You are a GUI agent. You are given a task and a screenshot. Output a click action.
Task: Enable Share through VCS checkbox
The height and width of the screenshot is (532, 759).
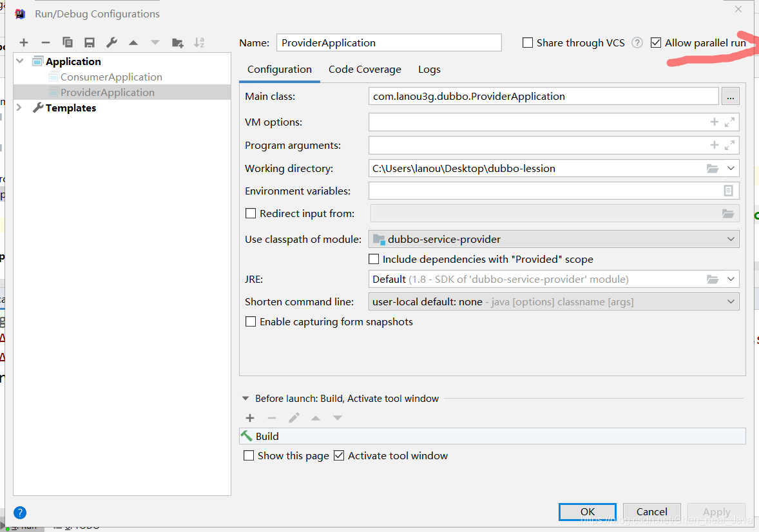click(x=528, y=43)
